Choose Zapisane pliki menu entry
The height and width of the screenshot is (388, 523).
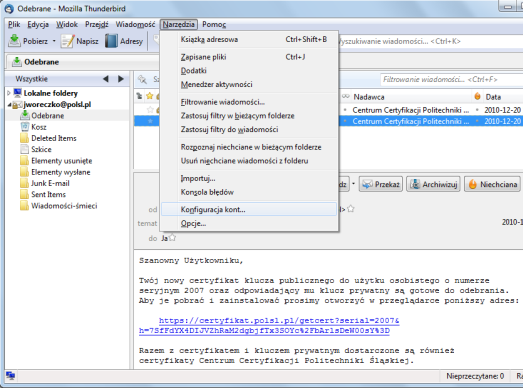click(x=249, y=57)
